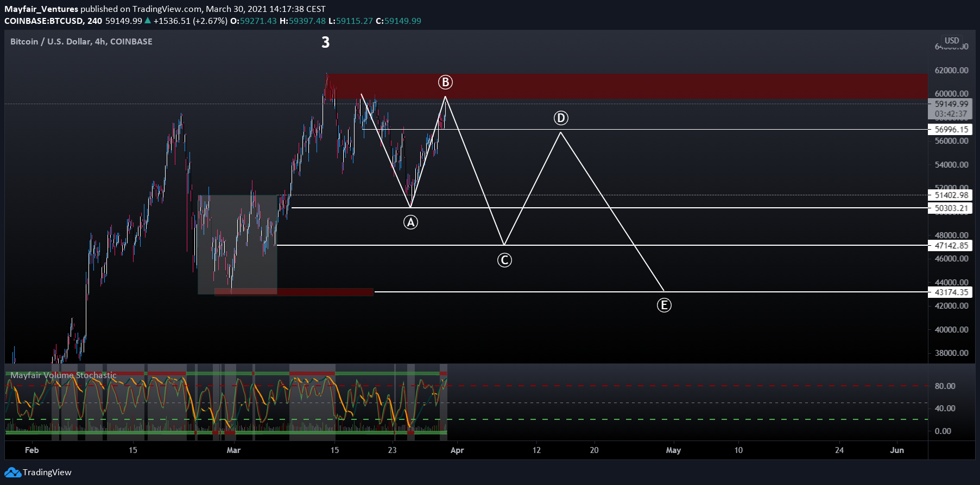980x485 pixels.
Task: Click the Feb date on time axis
Action: (x=32, y=450)
